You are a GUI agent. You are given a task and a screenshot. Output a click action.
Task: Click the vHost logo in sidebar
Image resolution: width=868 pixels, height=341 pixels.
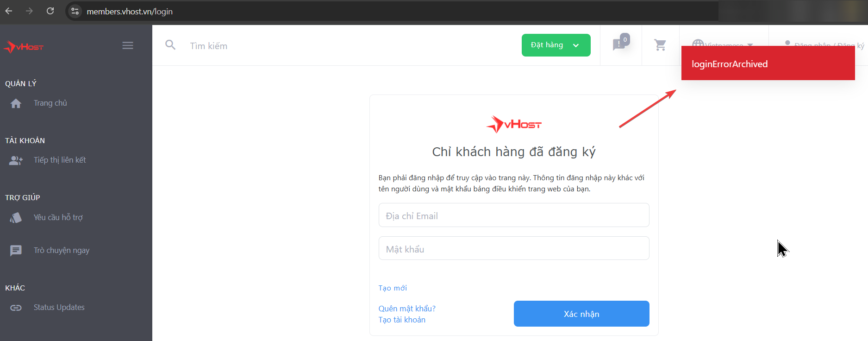(24, 47)
